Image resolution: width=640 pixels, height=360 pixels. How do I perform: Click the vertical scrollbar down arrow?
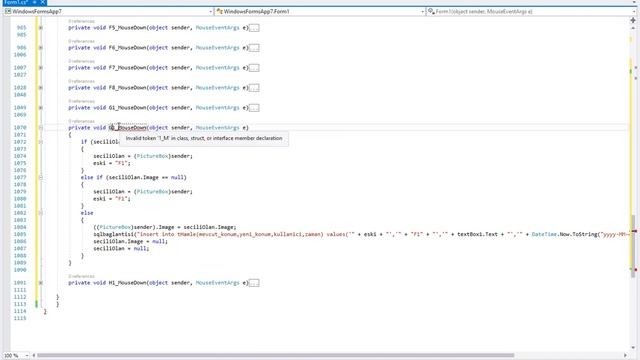coord(633,348)
